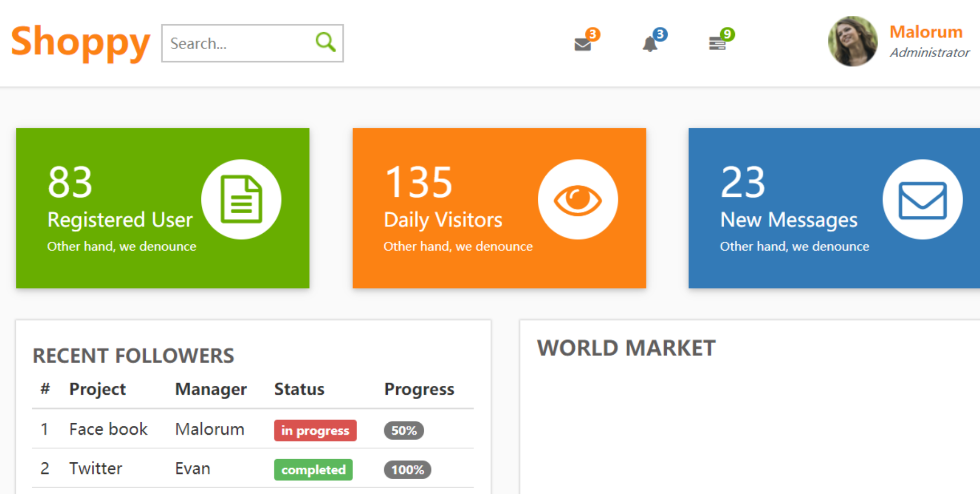Open the bell alerts icon
980x494 pixels.
(x=650, y=43)
